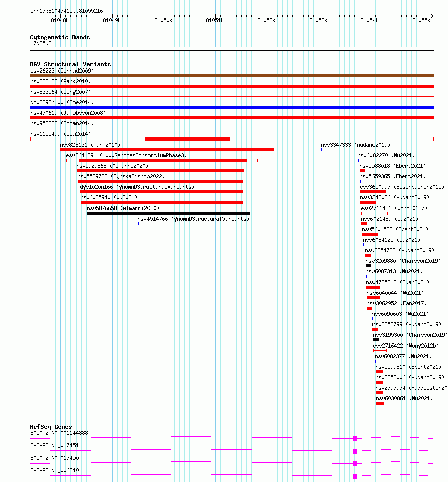This screenshot has width=448, height=482.
Task: Select the black nsv3209880 variant block
Action: [368, 266]
